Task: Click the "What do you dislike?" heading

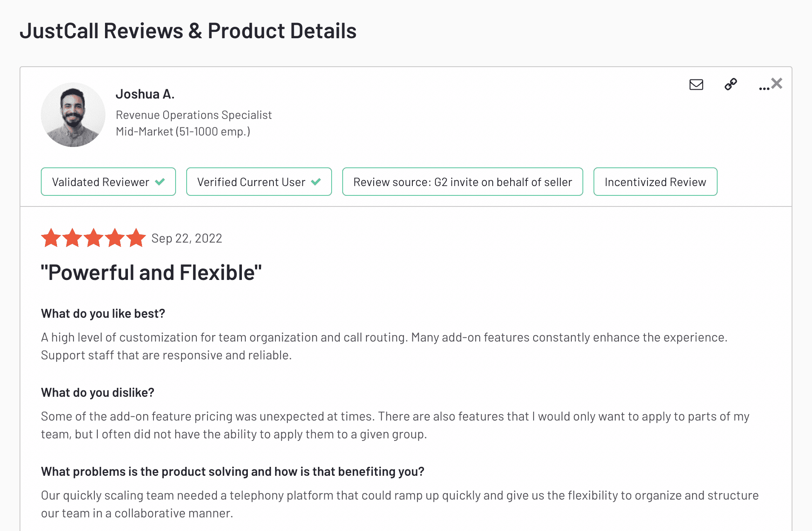Action: [x=97, y=393]
